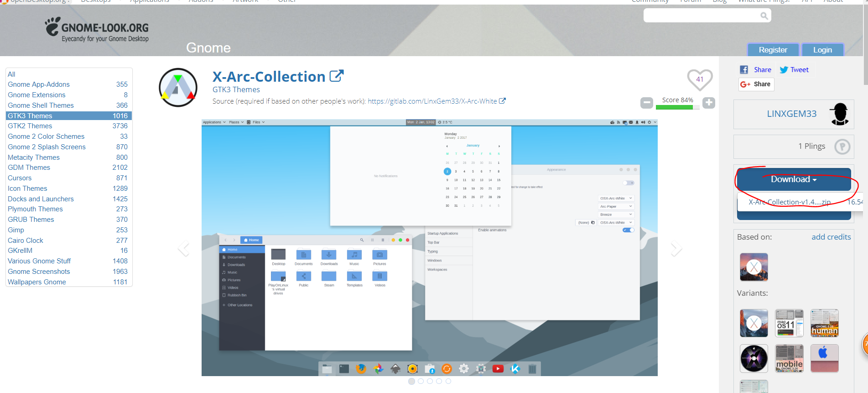Viewport: 868px width, 393px height.
Task: Open Plymouth Themes category
Action: point(35,209)
